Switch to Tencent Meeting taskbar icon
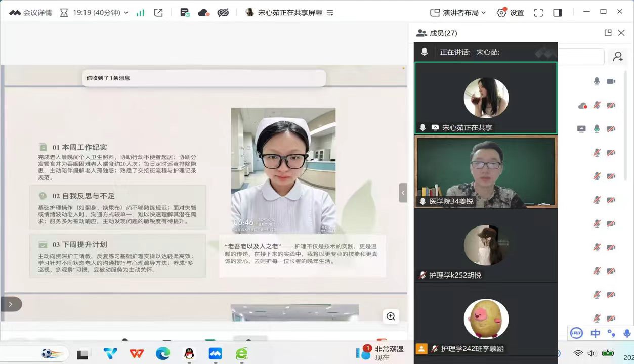This screenshot has height=364, width=634. pos(216,354)
